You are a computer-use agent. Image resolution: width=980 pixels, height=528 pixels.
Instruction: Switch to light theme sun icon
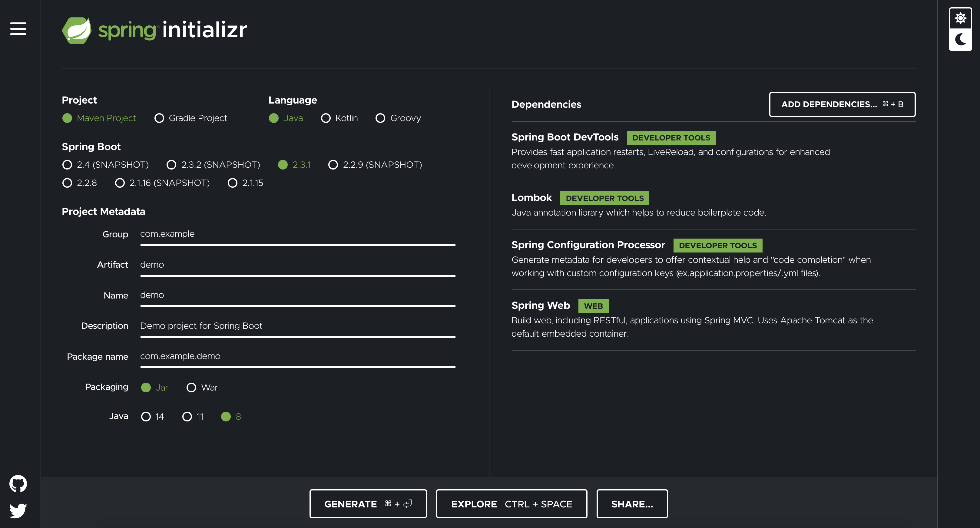[x=960, y=18]
